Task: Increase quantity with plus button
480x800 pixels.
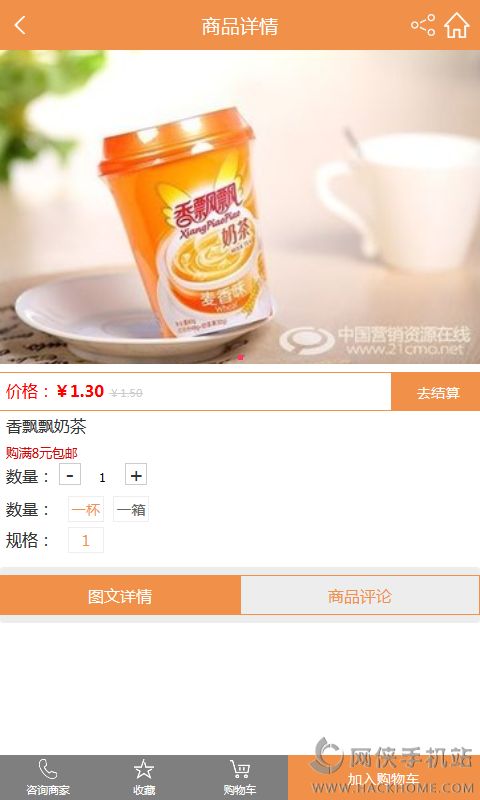Action: pos(136,474)
